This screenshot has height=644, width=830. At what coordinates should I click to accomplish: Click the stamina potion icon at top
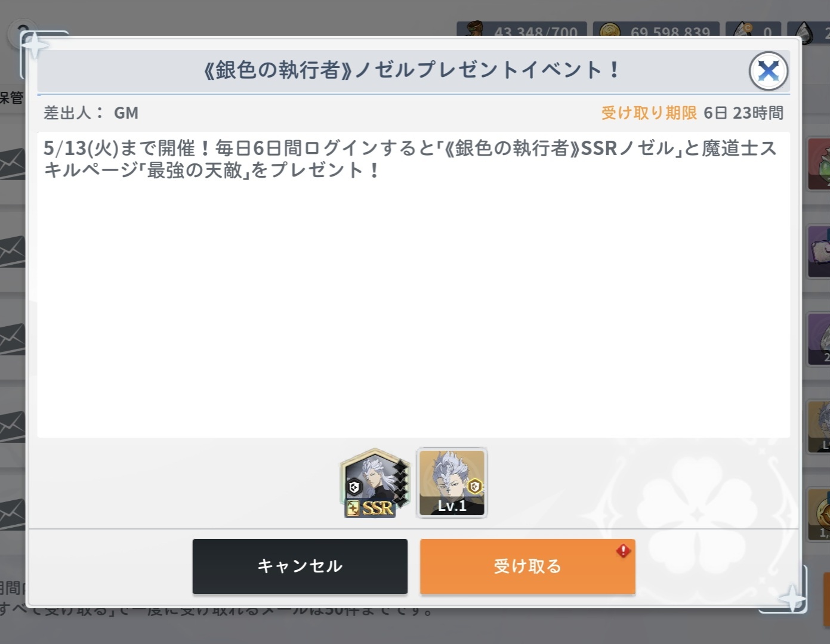point(475,29)
